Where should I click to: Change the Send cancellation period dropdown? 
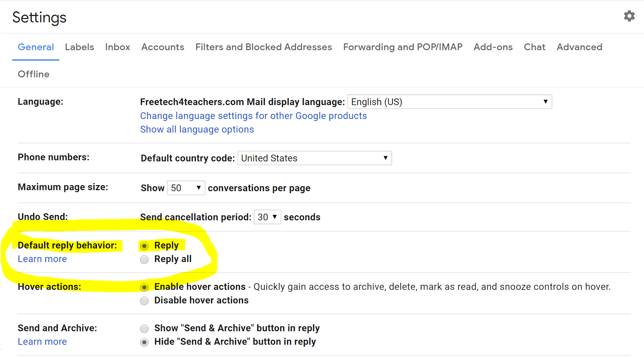[x=267, y=217]
